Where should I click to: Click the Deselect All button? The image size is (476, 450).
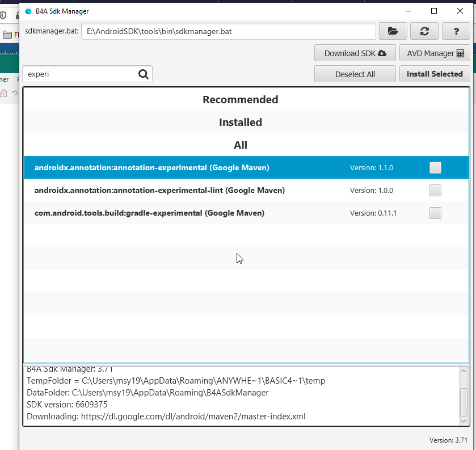355,74
